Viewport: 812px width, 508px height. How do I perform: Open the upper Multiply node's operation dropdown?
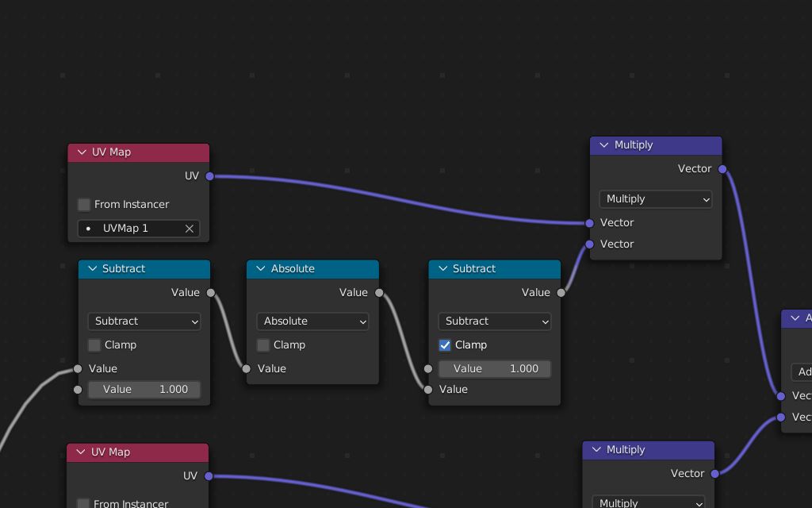656,199
